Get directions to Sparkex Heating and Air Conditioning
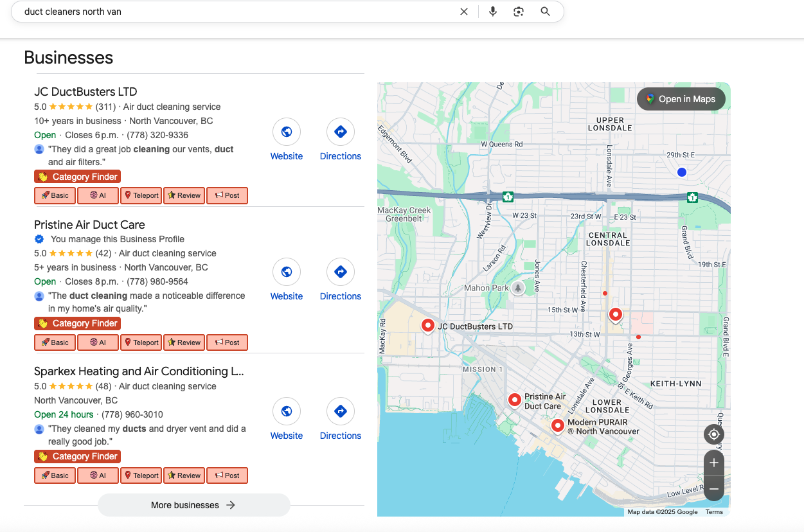The image size is (804, 532). pyautogui.click(x=341, y=411)
